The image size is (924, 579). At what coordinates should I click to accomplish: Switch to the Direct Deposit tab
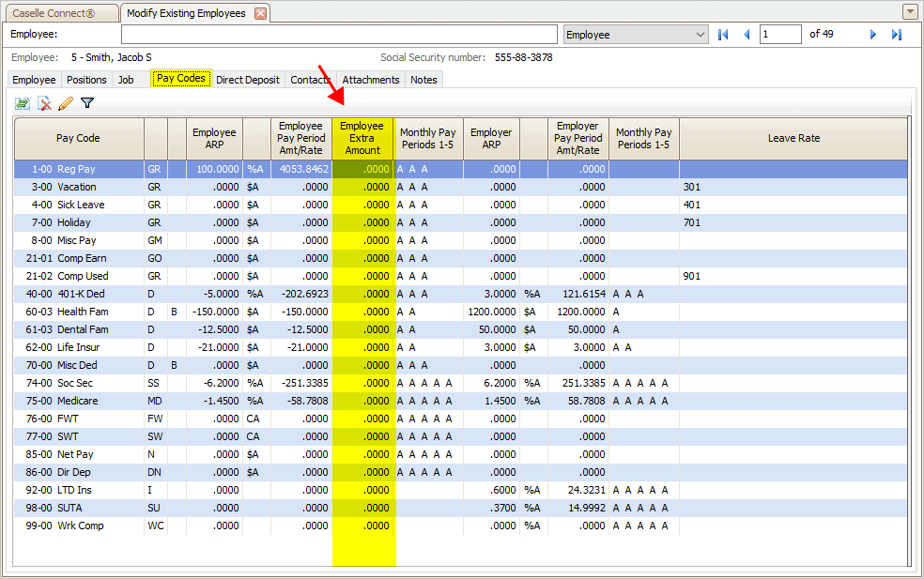point(247,80)
